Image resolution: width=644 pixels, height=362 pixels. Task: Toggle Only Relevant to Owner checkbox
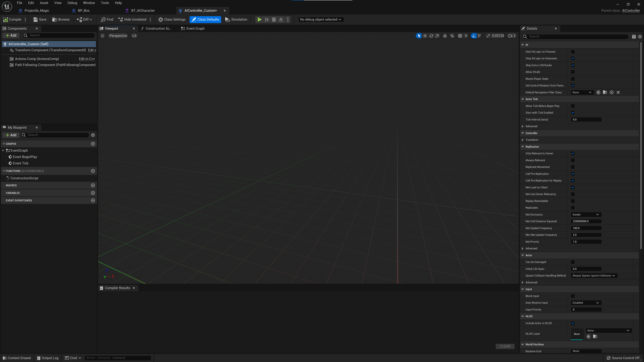(x=573, y=153)
